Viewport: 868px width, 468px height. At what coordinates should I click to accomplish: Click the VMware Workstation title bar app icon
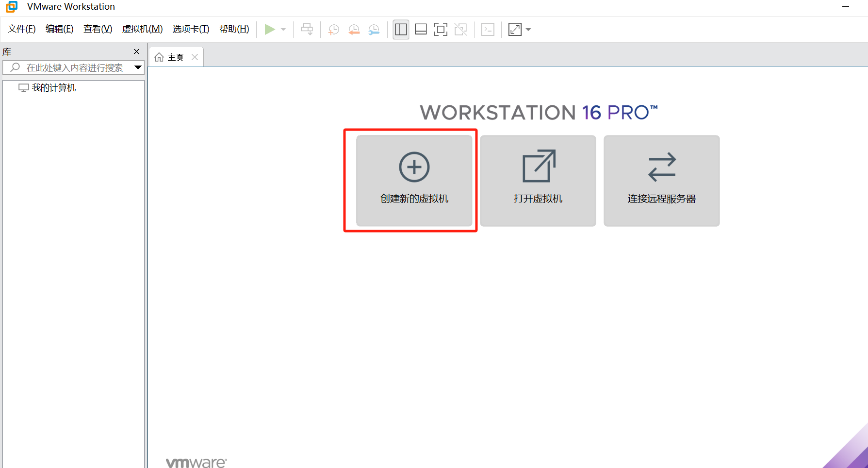click(12, 6)
